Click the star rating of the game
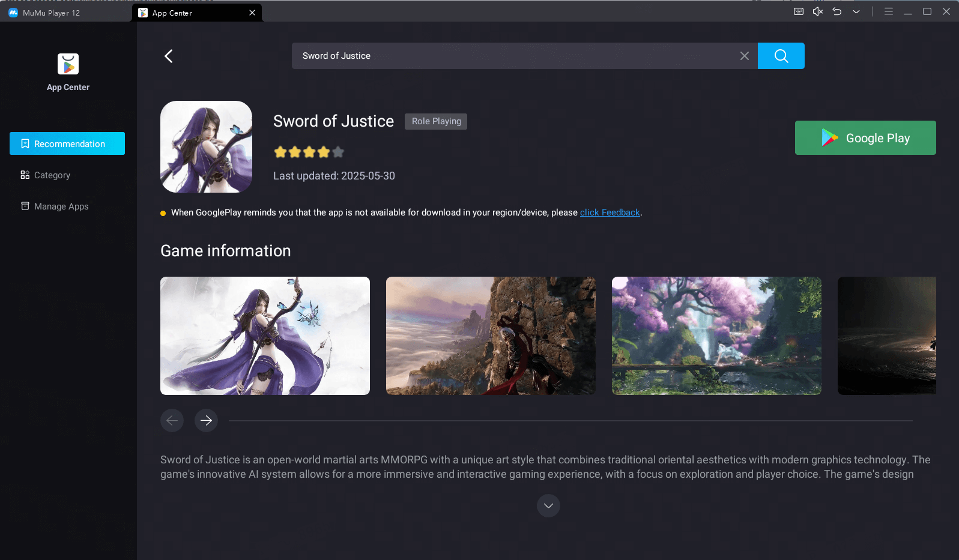 coord(309,152)
